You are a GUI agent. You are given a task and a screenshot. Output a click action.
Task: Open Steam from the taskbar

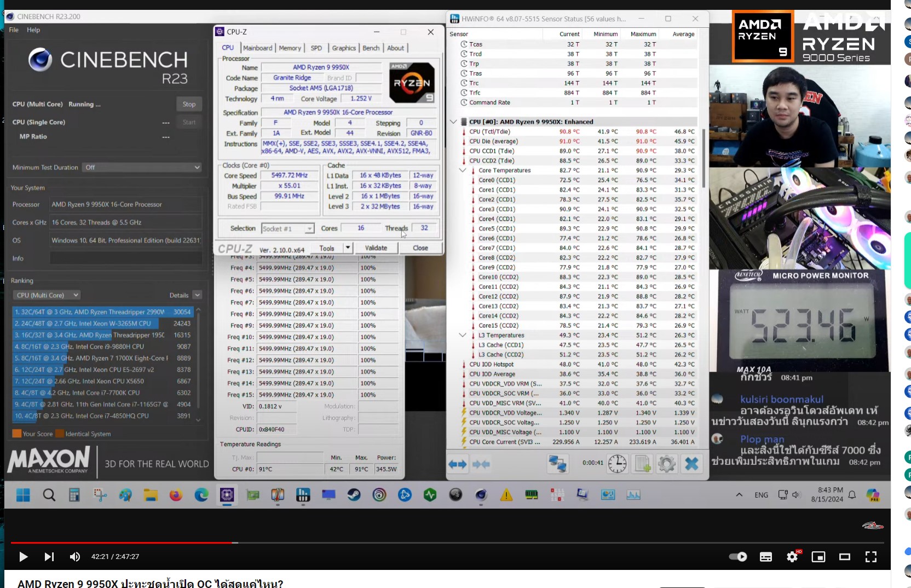[354, 495]
